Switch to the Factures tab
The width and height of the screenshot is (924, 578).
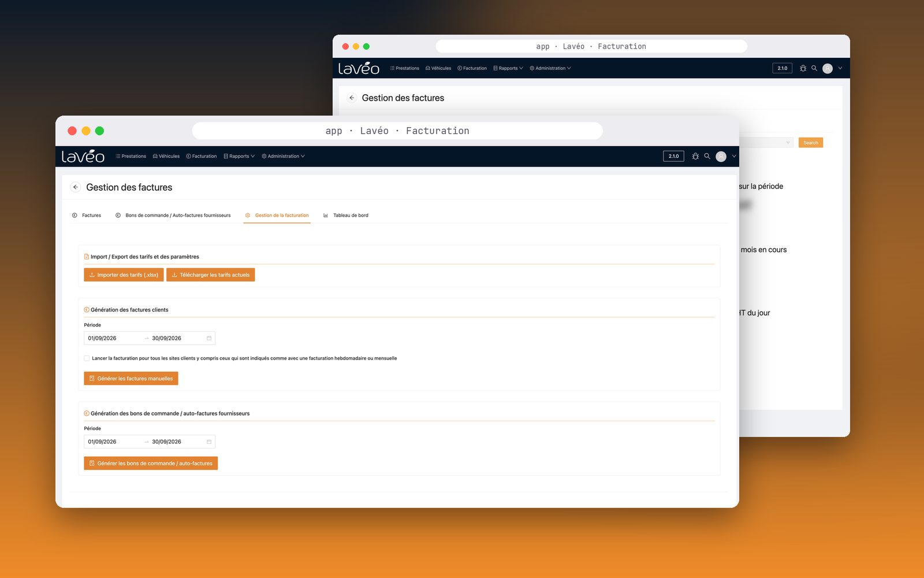[x=87, y=216]
